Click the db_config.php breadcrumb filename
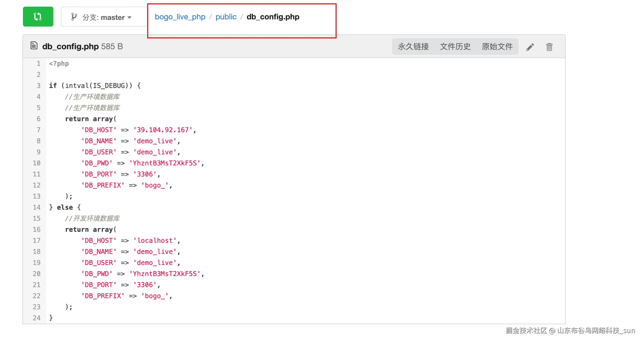This screenshot has height=343, width=644. click(273, 17)
